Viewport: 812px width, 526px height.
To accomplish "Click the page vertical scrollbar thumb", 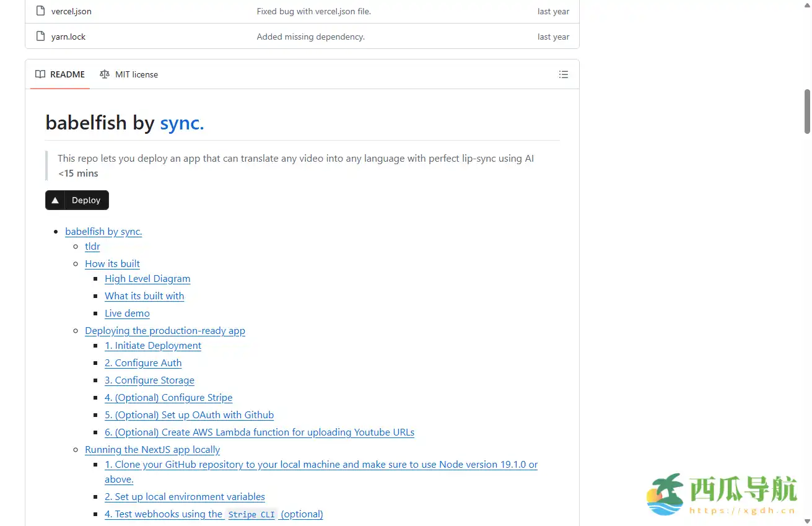I will 807,112.
